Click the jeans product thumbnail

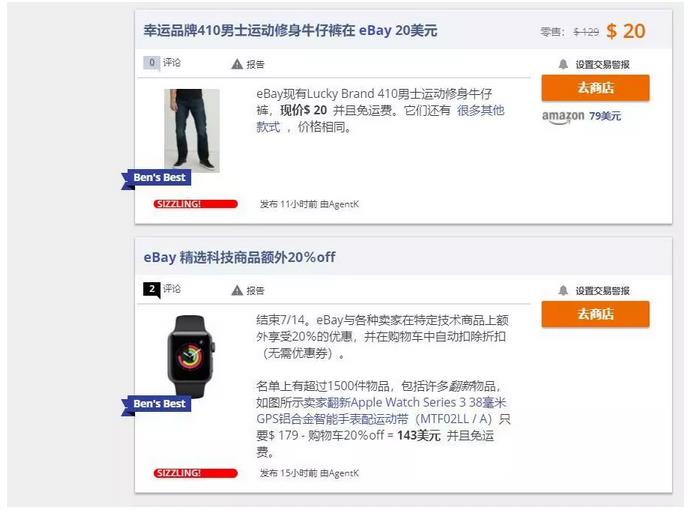[192, 130]
